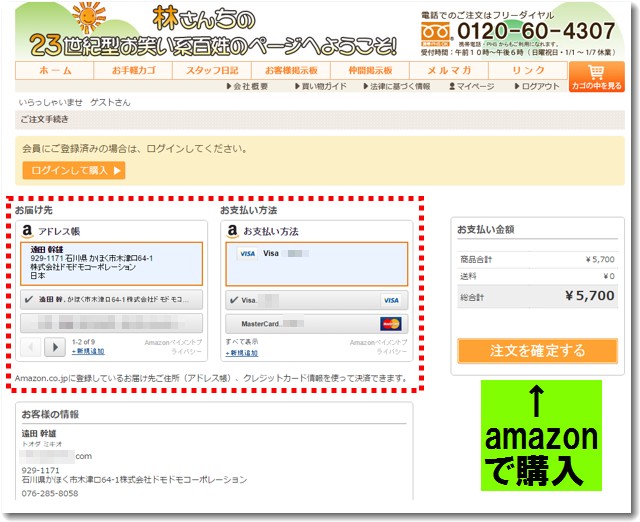Click すべて表示 in payment widget

point(242,341)
